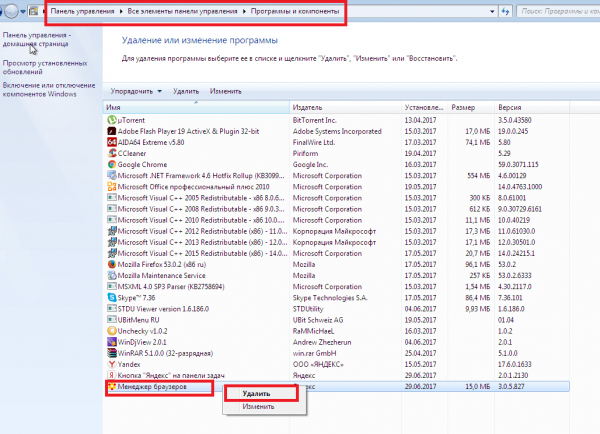Click the Google Chrome icon in list
Image resolution: width=600 pixels, height=434 pixels.
pos(110,164)
